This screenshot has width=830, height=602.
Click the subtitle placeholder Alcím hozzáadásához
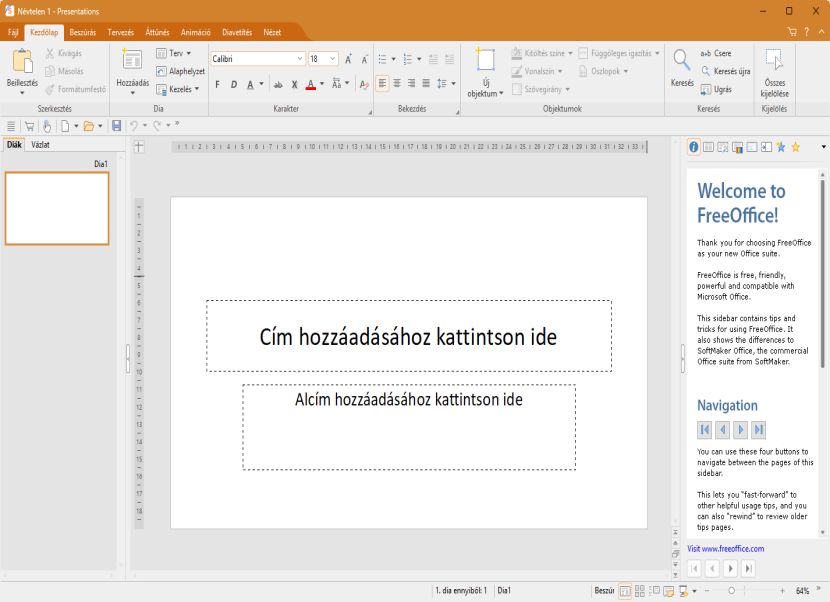pyautogui.click(x=409, y=427)
